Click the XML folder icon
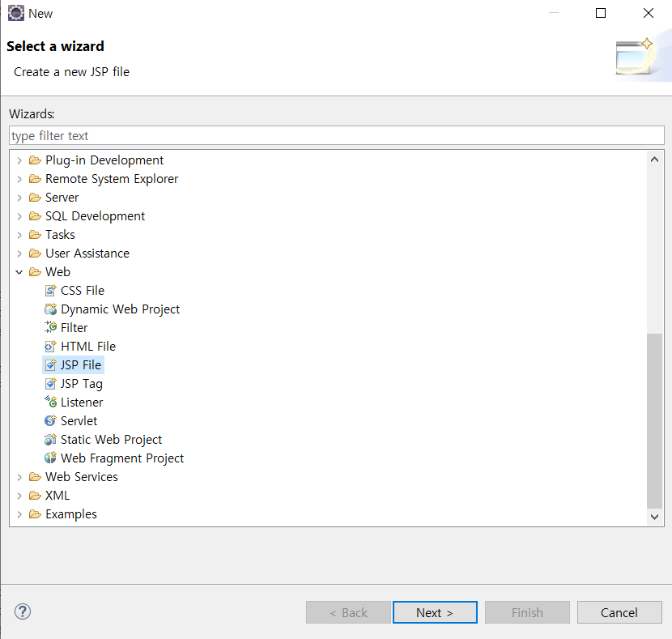 (x=35, y=496)
